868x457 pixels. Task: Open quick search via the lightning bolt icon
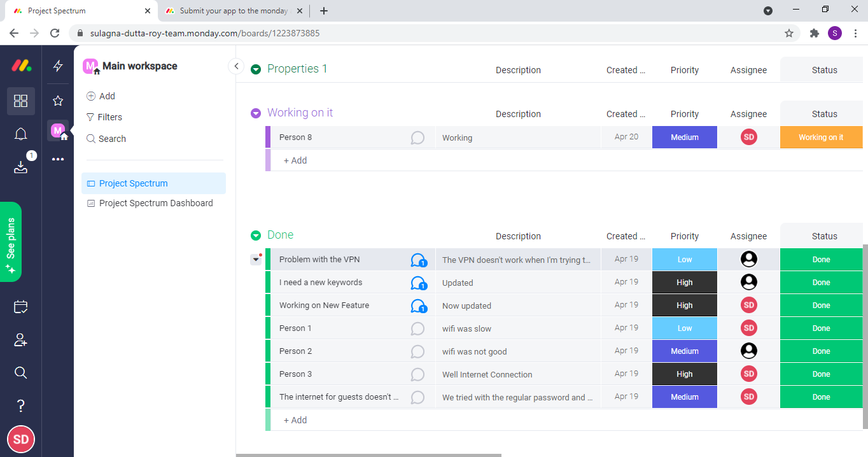pos(58,65)
